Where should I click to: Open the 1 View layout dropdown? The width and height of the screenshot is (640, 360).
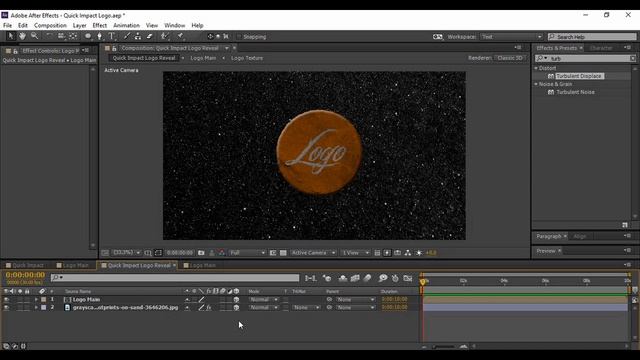point(355,253)
